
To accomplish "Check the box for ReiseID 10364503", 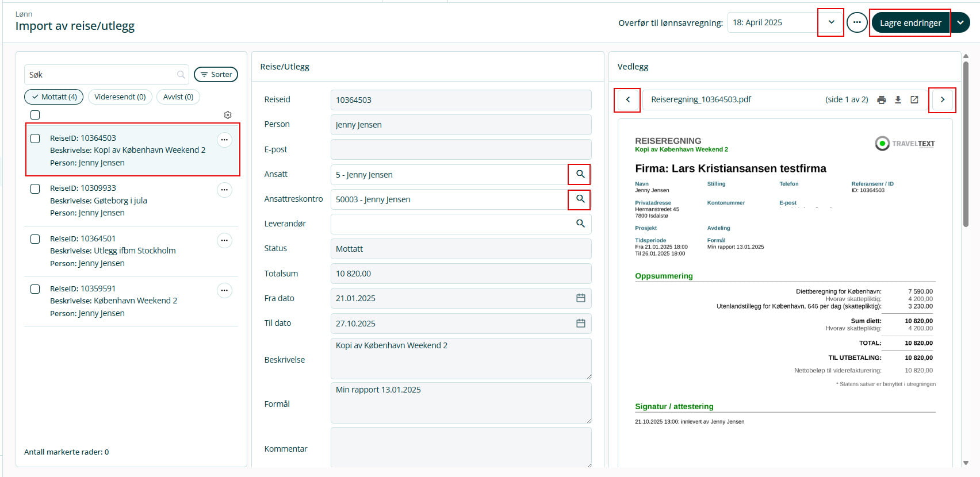I will pyautogui.click(x=35, y=139).
